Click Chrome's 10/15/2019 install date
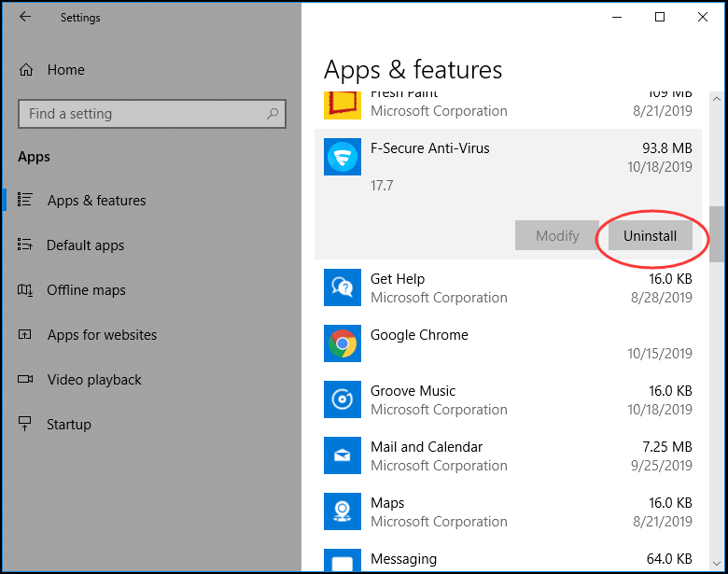The width and height of the screenshot is (728, 574). coord(660,354)
